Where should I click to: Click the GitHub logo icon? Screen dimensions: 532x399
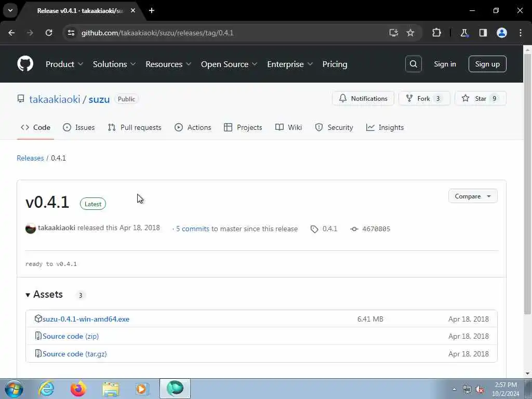point(25,64)
